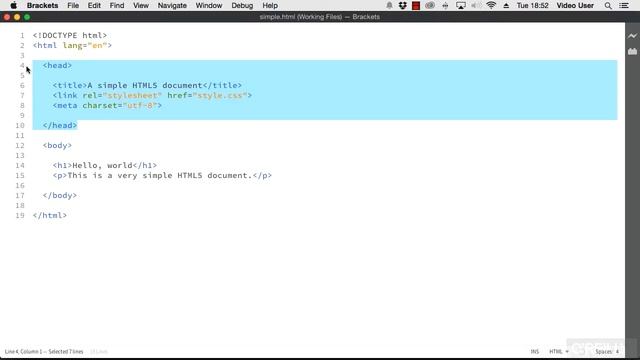This screenshot has width=640, height=360.
Task: Click line number 19 in the gutter
Action: (x=20, y=216)
